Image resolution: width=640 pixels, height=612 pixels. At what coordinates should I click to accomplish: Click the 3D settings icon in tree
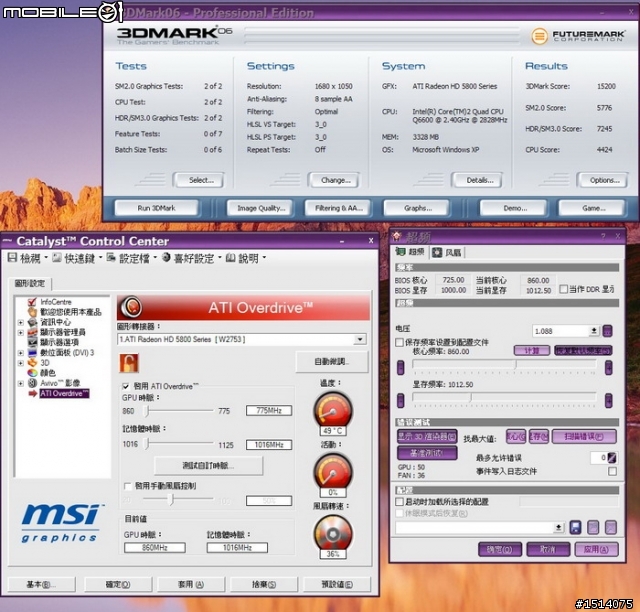tap(32, 363)
